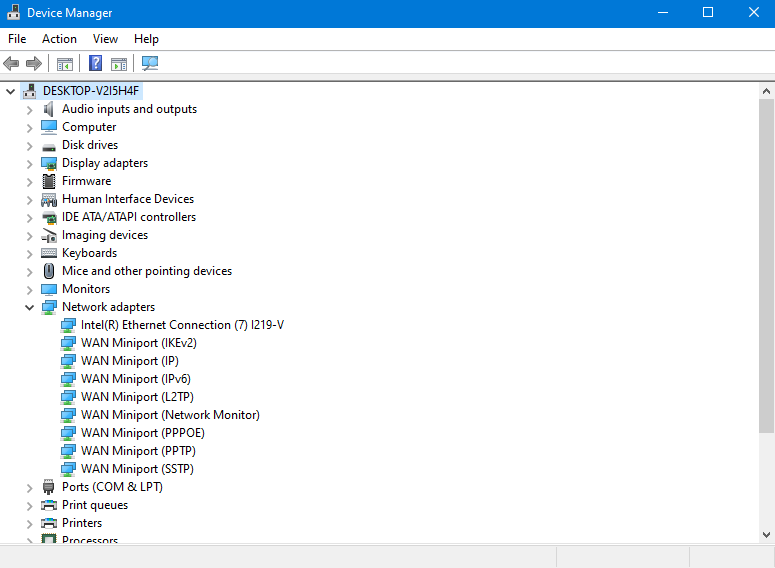Click the vertical scrollbar down arrow
The image size is (775, 568).
766,535
